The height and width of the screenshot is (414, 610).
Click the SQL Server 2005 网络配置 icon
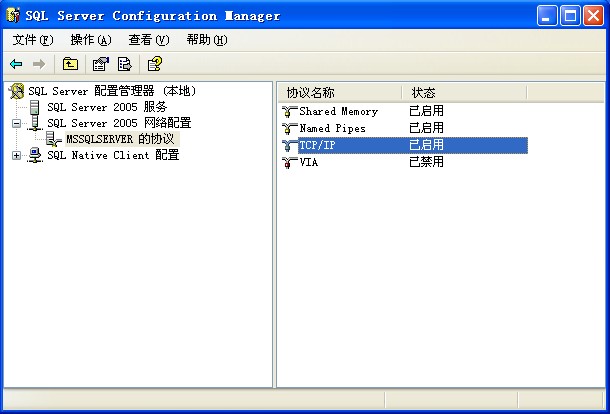pyautogui.click(x=35, y=123)
